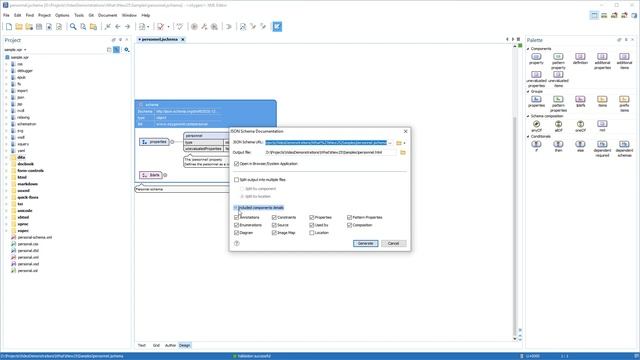Toggle the Diagram checkbox
The width and height of the screenshot is (640, 360).
(x=236, y=233)
